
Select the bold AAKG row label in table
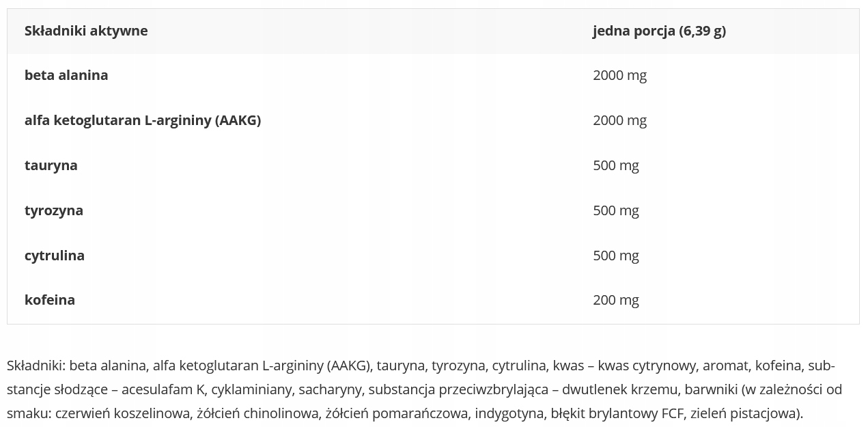[143, 120]
